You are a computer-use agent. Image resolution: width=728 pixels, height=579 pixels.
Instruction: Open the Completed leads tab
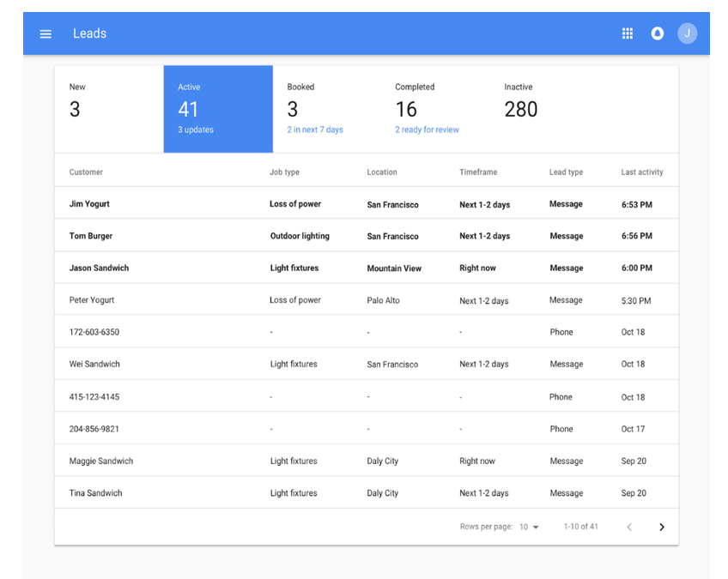pos(435,109)
